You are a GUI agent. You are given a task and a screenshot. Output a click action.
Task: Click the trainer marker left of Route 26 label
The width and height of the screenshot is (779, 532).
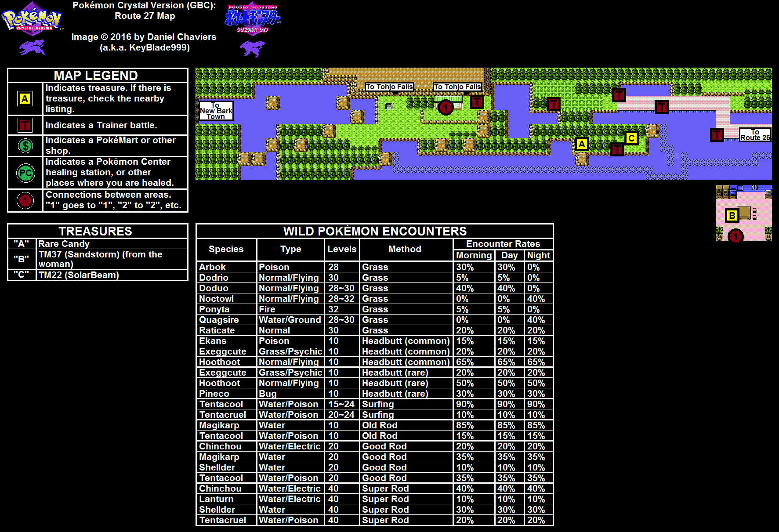(717, 135)
